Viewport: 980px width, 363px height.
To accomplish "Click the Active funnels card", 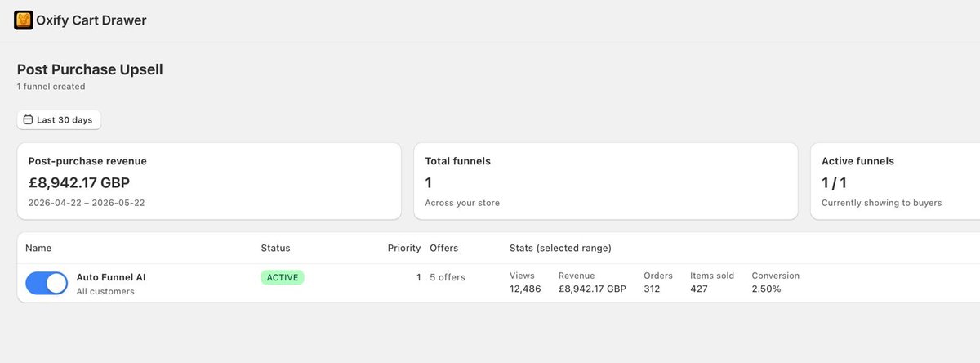I will pyautogui.click(x=895, y=181).
